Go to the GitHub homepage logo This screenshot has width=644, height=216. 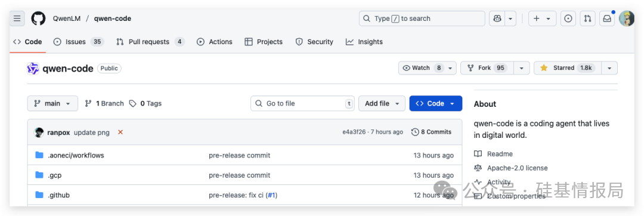pyautogui.click(x=39, y=18)
